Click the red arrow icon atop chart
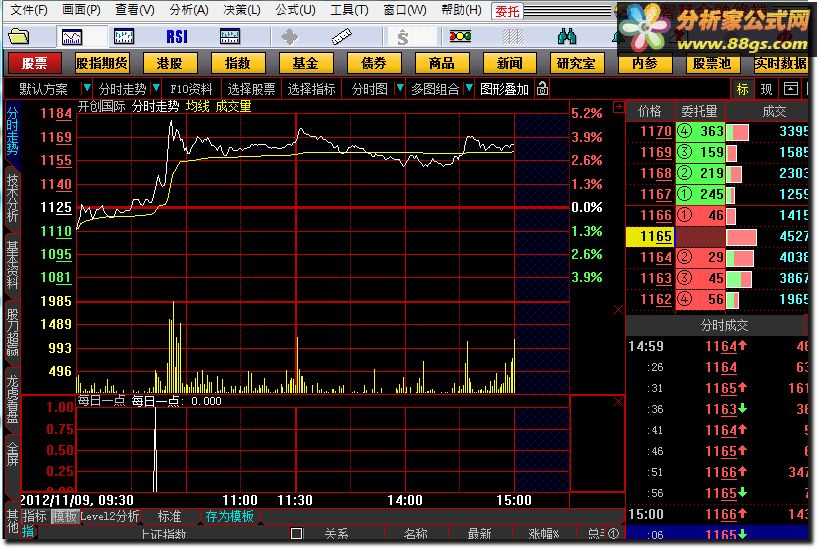 618,107
